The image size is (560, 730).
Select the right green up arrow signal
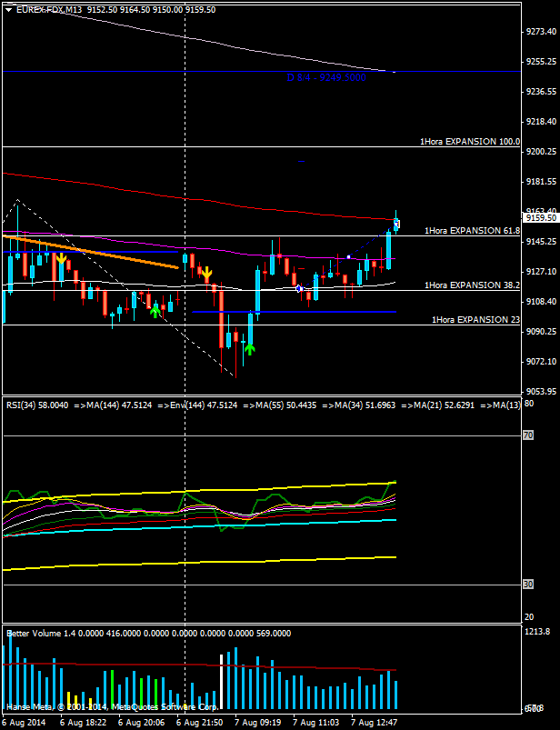click(x=248, y=346)
